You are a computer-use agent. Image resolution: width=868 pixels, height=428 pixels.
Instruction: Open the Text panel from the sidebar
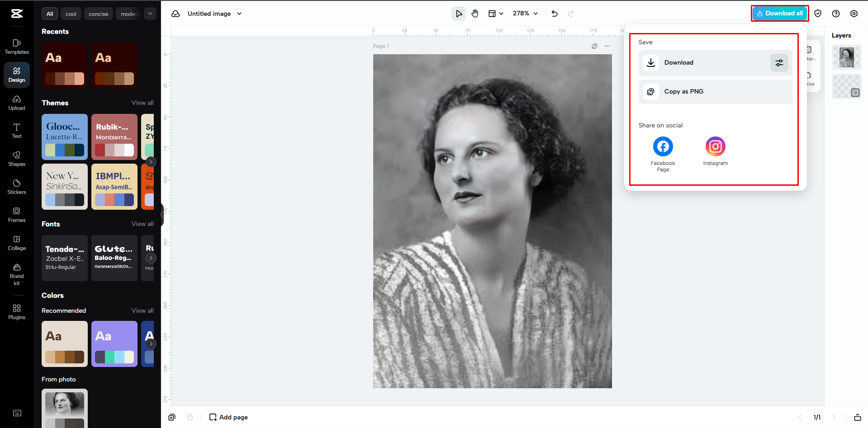pyautogui.click(x=16, y=131)
